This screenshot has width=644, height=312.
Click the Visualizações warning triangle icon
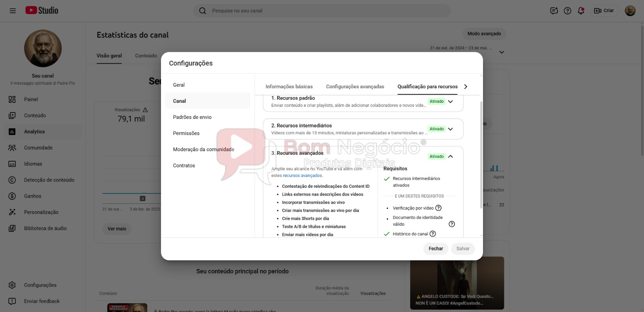coord(145,110)
